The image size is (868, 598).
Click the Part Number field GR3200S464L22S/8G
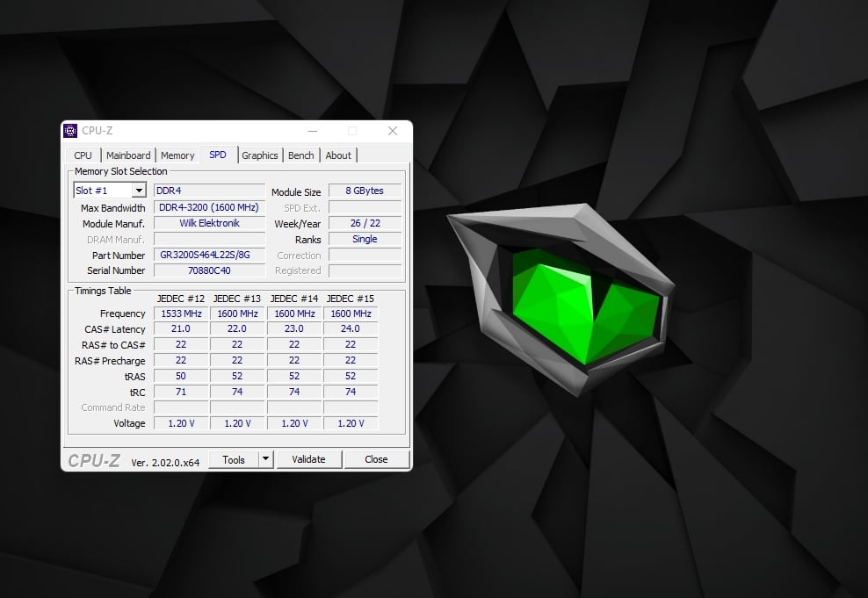click(209, 255)
